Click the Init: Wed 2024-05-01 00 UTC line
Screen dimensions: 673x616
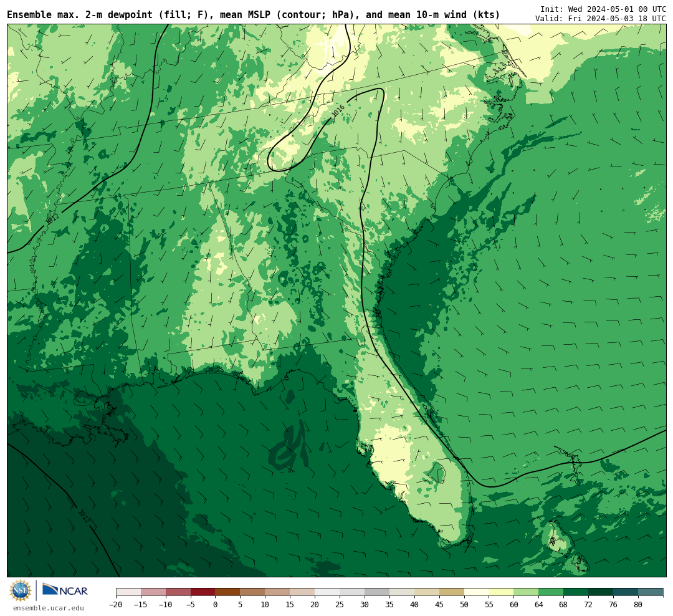point(603,9)
